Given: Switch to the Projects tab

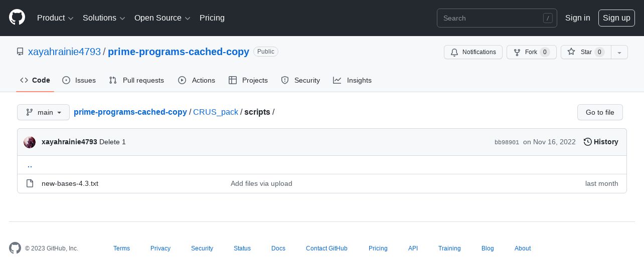Looking at the screenshot, I should click(x=248, y=80).
